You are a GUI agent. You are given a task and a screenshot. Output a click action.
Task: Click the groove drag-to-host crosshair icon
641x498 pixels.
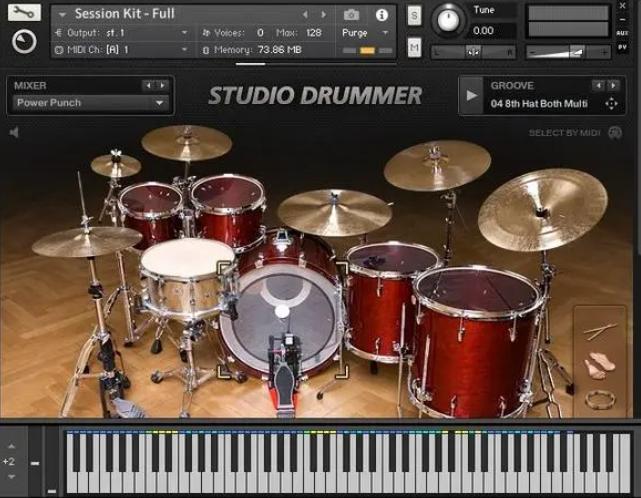coord(611,104)
